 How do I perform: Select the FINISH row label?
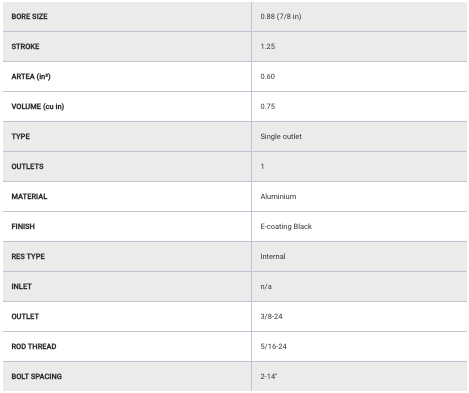pos(23,226)
